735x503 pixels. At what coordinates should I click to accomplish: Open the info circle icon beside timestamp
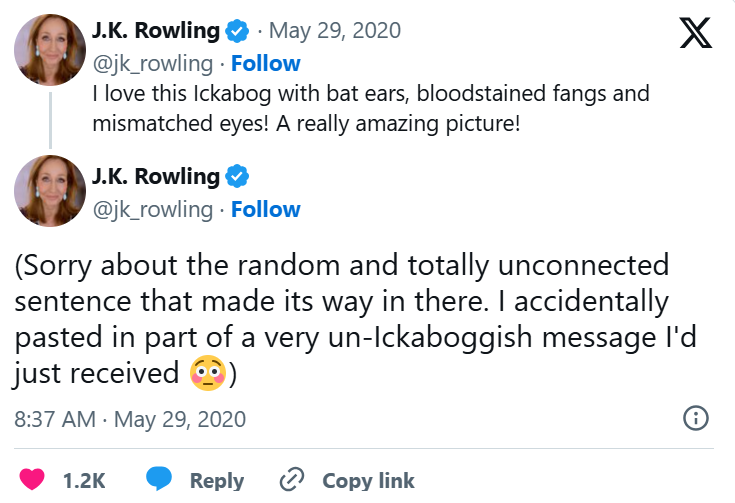(x=695, y=418)
